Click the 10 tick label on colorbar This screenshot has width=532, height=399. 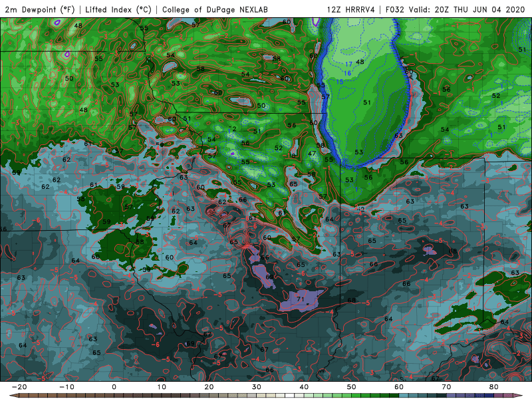162,387
